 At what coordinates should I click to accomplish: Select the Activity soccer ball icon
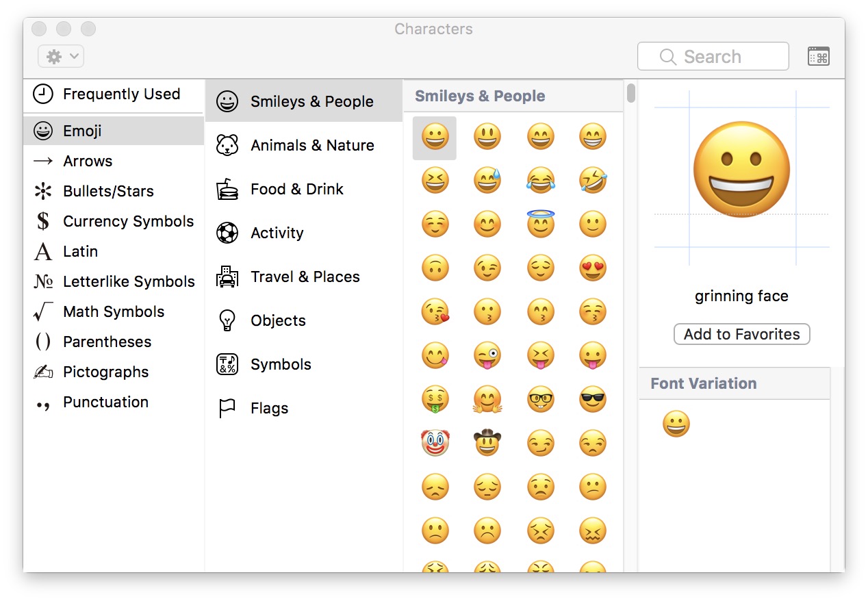(x=226, y=232)
